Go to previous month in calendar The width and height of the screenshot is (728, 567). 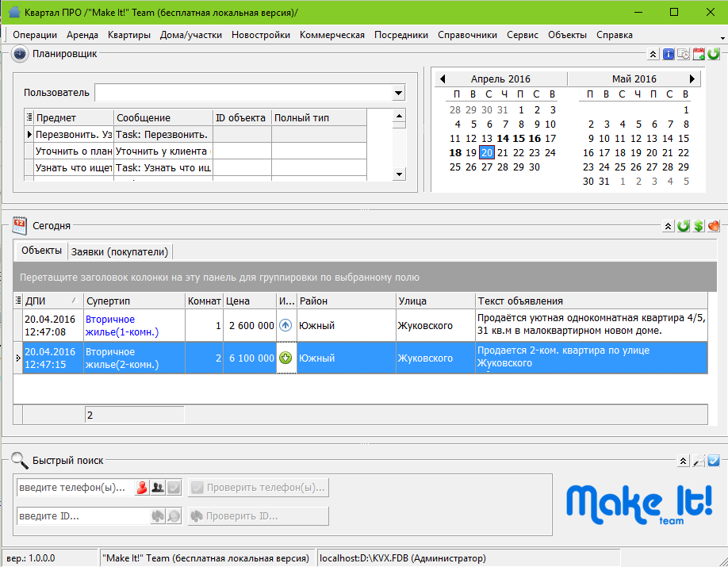[443, 79]
